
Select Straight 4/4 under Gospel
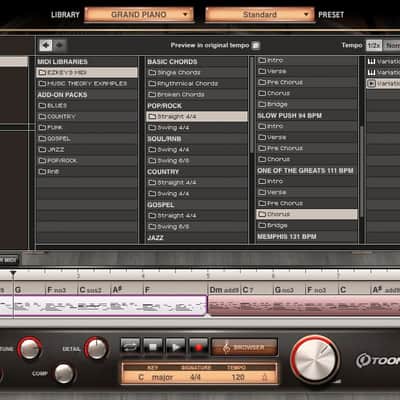197,216
